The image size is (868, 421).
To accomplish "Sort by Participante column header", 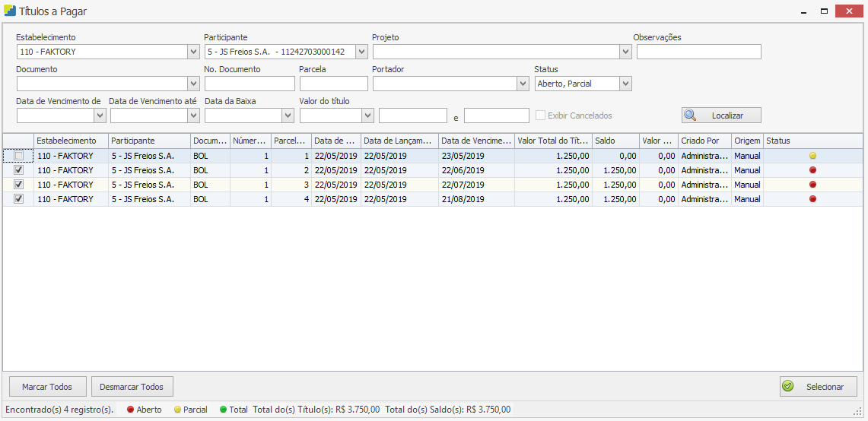I will tap(149, 141).
